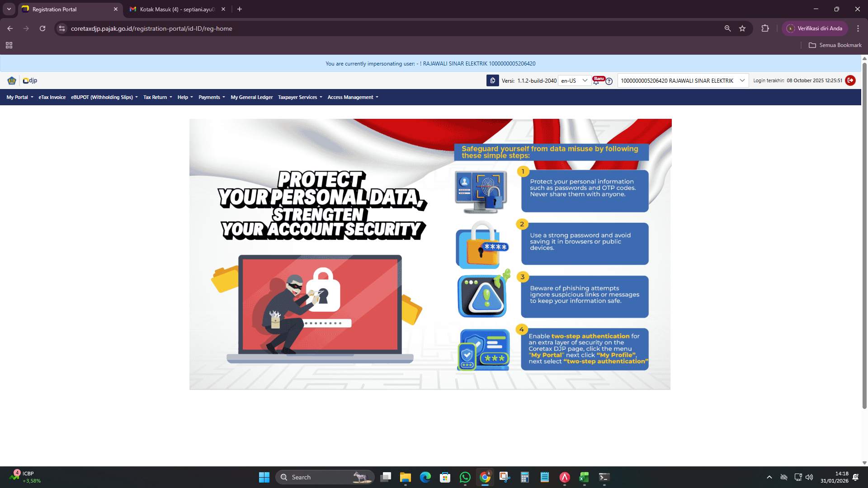868x488 pixels.
Task: Select My General Ledger from the navigation bar
Action: pos(252,97)
